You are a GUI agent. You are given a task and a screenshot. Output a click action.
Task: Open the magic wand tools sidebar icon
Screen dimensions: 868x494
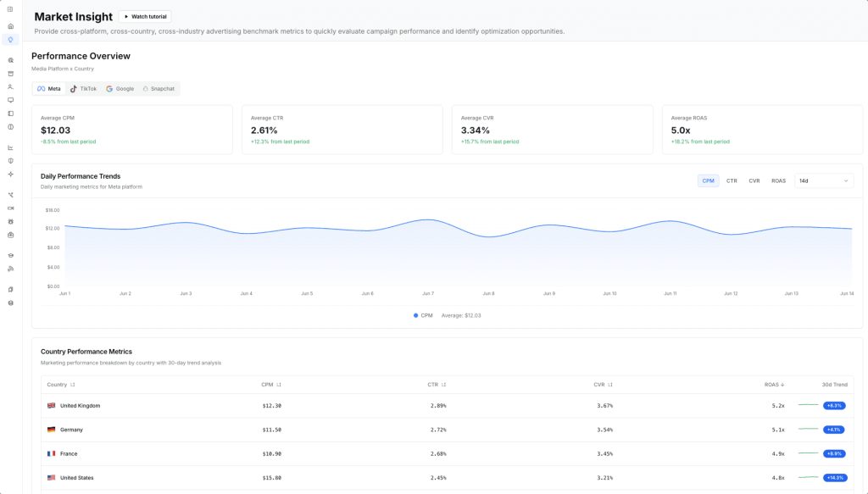(x=10, y=195)
